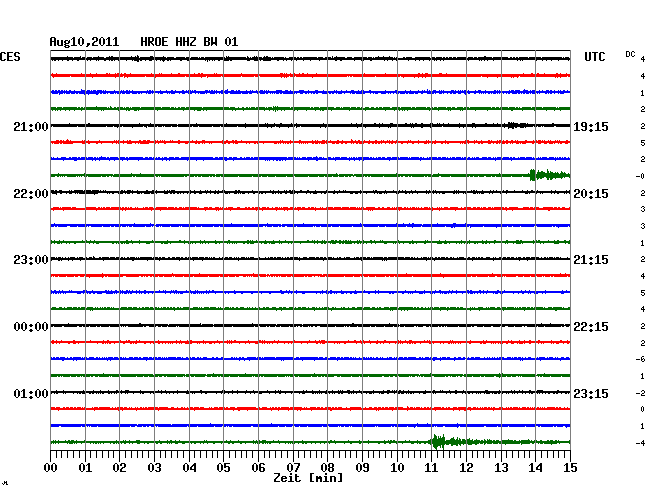
Task: Click DC value -2 on 23:15 row
Action: click(640, 393)
